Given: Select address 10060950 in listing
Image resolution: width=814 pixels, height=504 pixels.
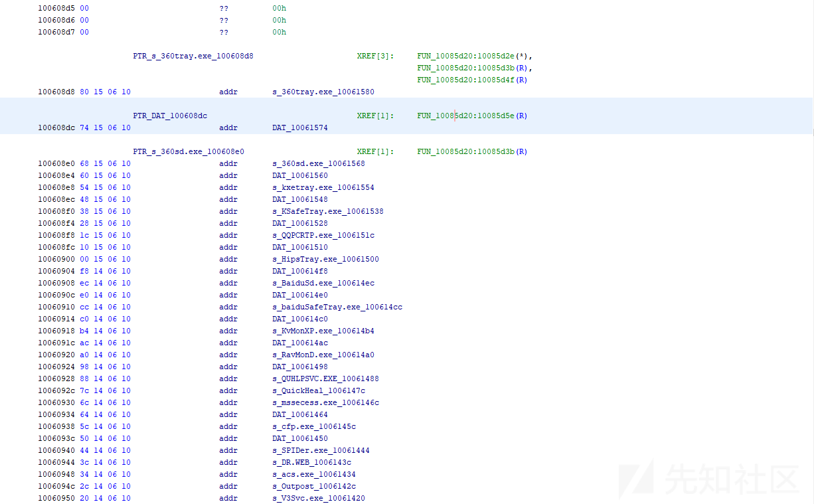Looking at the screenshot, I should pos(56,498).
